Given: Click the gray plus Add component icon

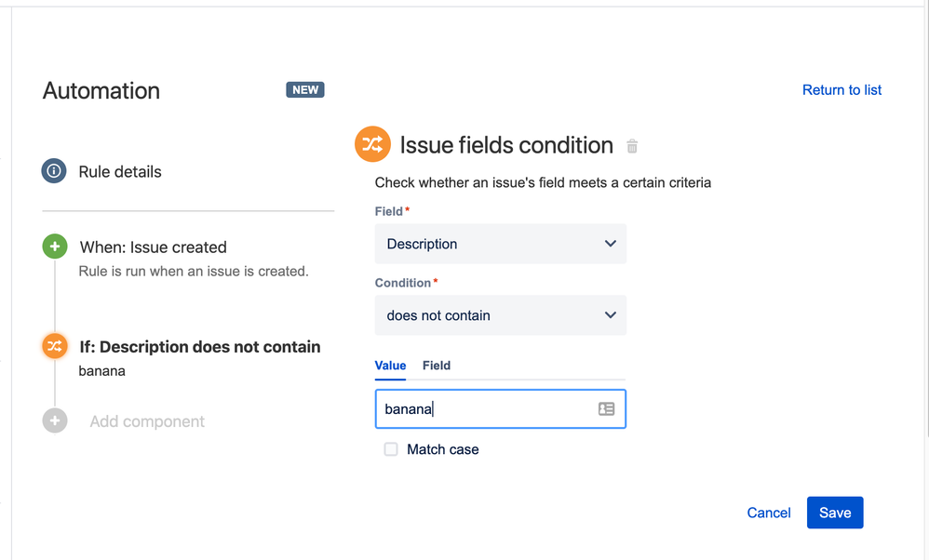Looking at the screenshot, I should pos(55,420).
